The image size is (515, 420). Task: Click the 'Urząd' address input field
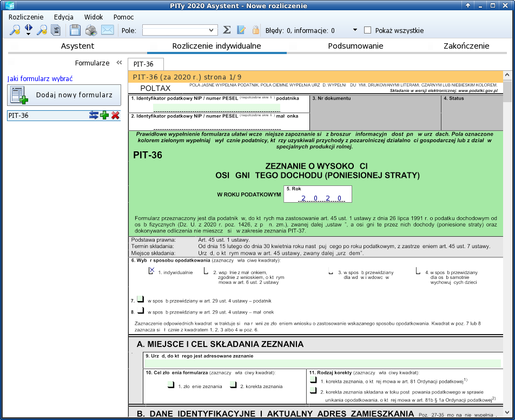click(323, 364)
